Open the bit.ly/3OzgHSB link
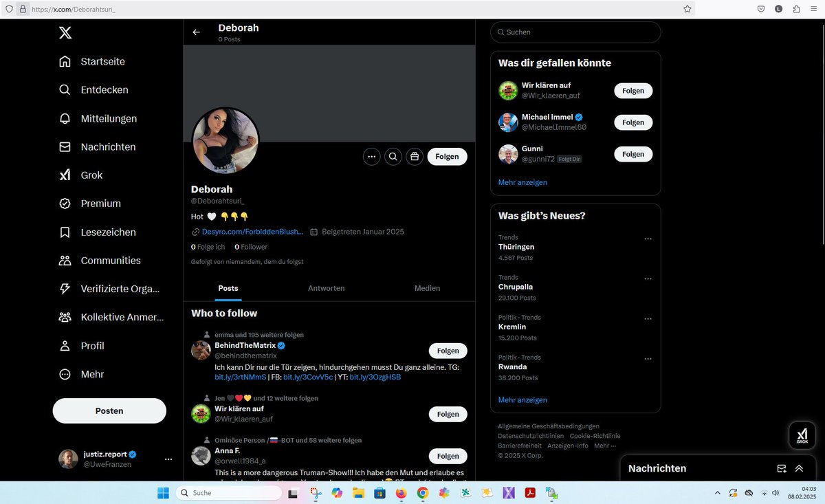 click(x=375, y=377)
